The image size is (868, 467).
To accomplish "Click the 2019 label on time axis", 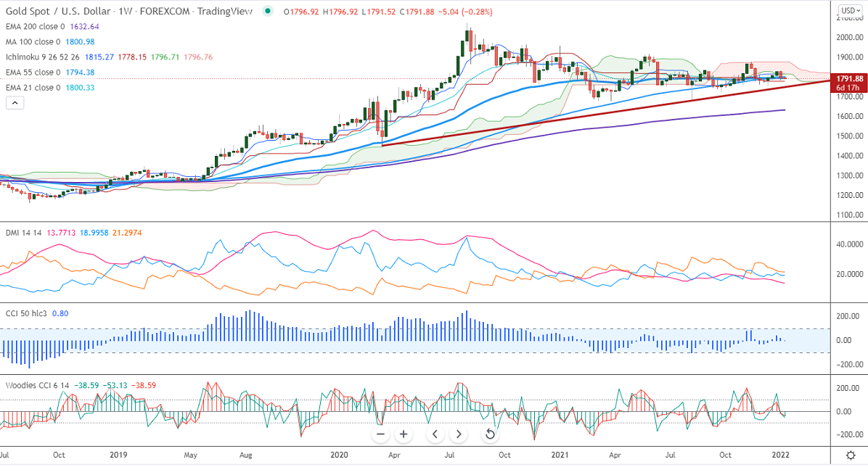I will click(x=118, y=455).
